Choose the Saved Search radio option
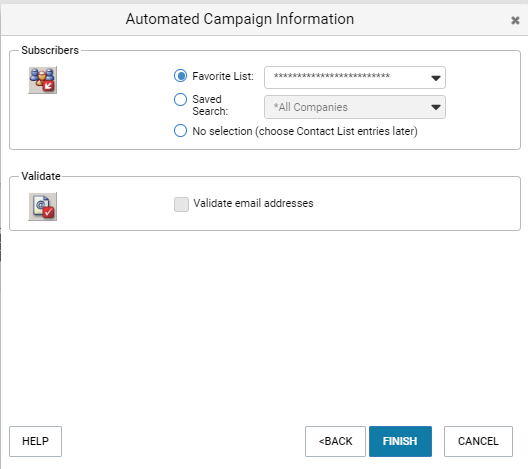Viewport: 528px width, 469px height. [180, 99]
